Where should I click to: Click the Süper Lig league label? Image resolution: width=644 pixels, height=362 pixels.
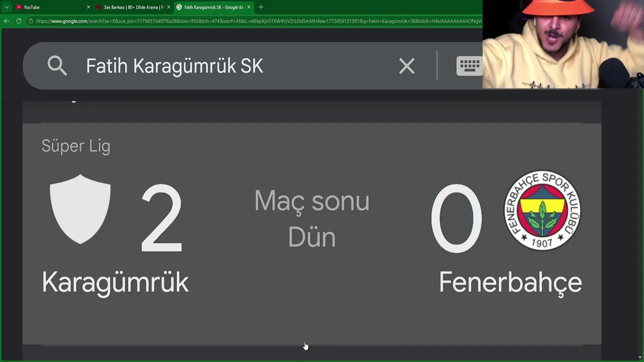[75, 146]
